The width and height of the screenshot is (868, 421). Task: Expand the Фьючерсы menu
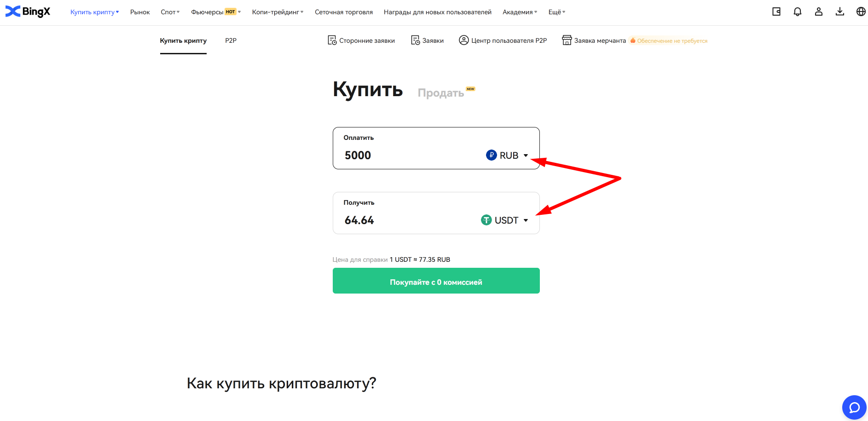(216, 12)
